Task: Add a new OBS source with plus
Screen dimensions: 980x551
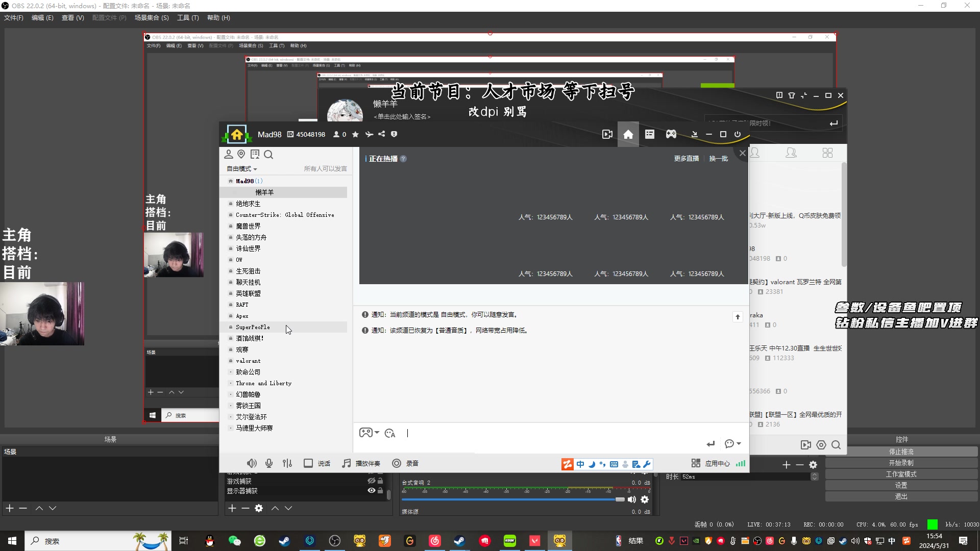Action: click(x=232, y=508)
